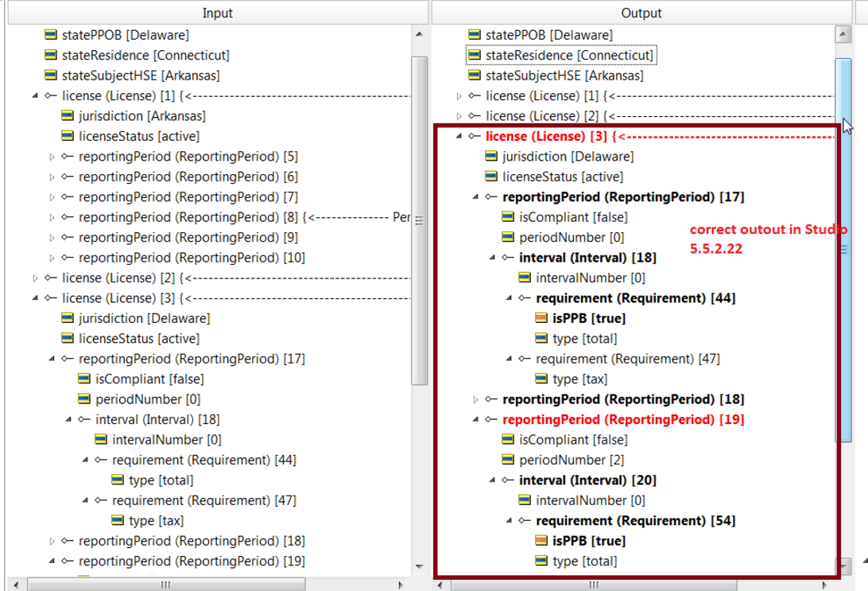Click the Output panel horizontal scrollbar thumb
This screenshot has height=591, width=868.
(594, 585)
